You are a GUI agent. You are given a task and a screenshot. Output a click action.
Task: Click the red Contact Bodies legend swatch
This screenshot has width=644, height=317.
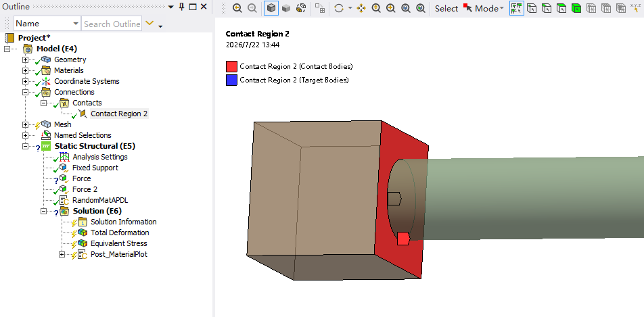[231, 66]
